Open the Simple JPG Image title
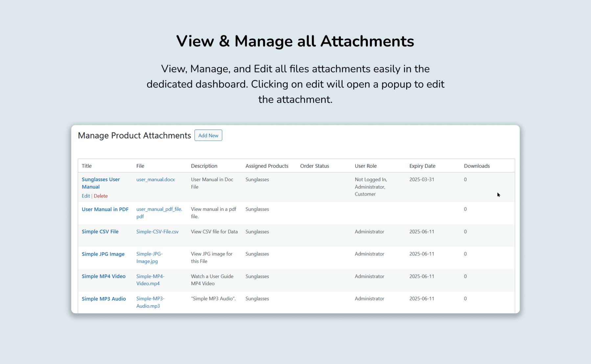591x364 pixels. 103,254
